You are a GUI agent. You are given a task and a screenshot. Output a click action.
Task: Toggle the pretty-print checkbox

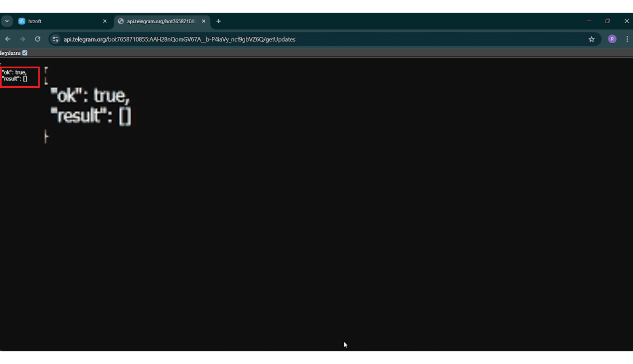click(25, 53)
